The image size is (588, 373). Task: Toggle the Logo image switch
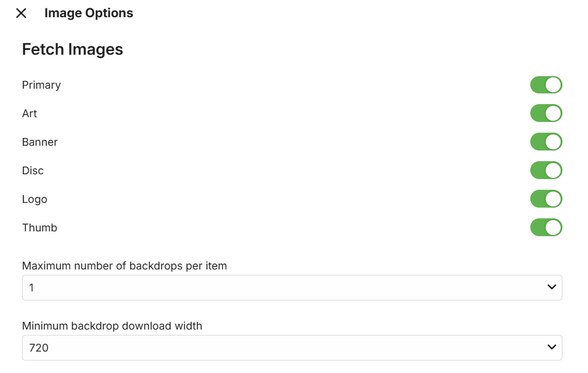(546, 199)
